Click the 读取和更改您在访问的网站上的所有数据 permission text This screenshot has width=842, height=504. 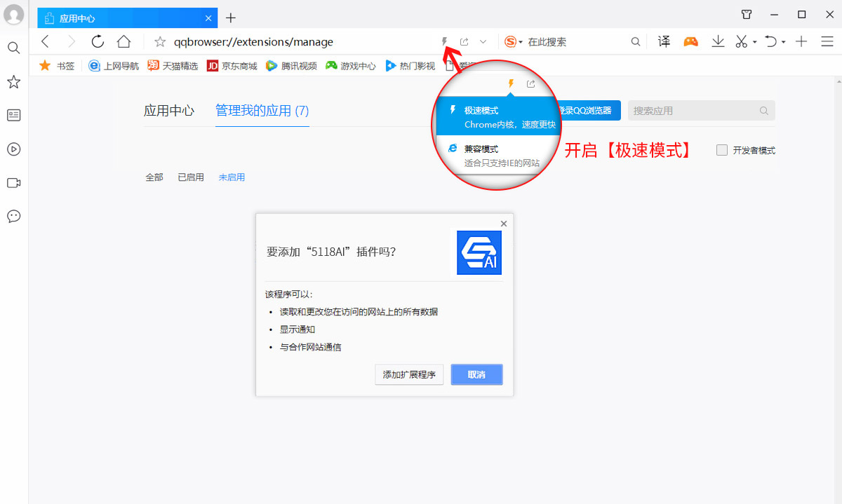coord(359,312)
